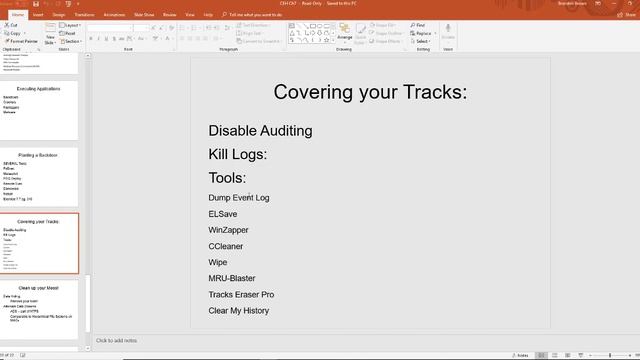Image resolution: width=640 pixels, height=360 pixels.
Task: Select the Clean up your Mess slide thumbnail
Action: click(x=39, y=309)
